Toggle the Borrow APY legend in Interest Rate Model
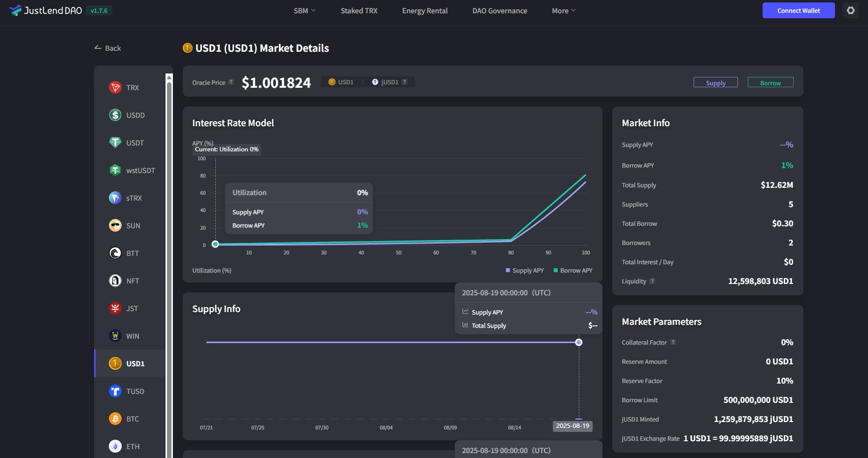 tap(573, 270)
